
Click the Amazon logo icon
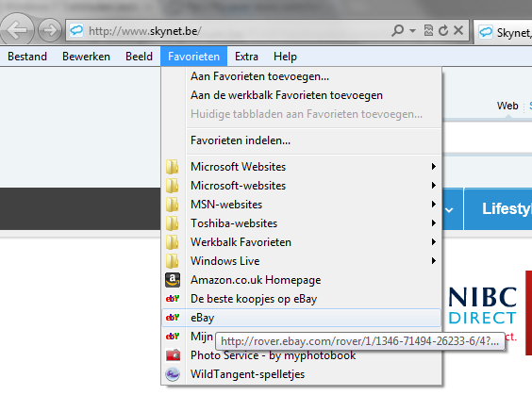[x=173, y=280]
